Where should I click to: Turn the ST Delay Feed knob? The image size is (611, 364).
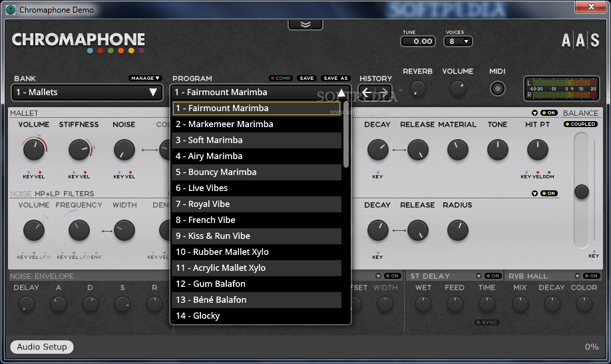[x=455, y=304]
